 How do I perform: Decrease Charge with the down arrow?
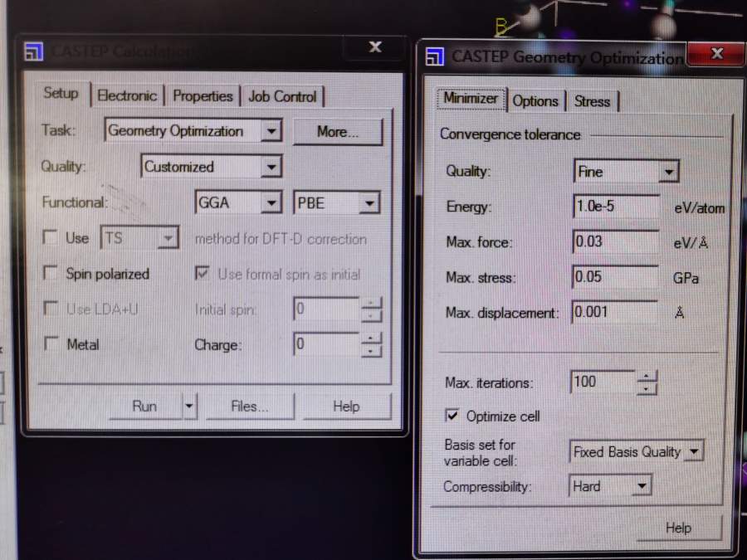[371, 351]
